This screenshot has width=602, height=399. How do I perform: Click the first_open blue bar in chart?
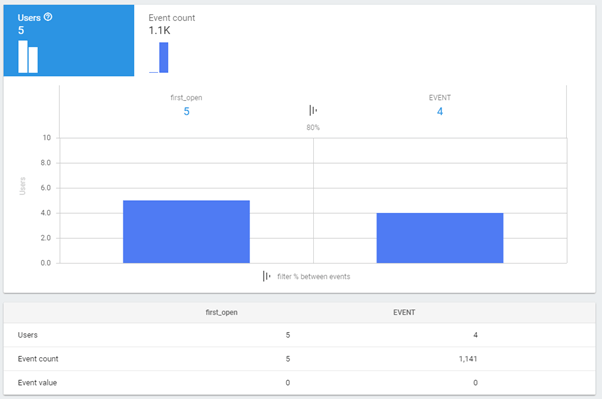click(x=186, y=232)
